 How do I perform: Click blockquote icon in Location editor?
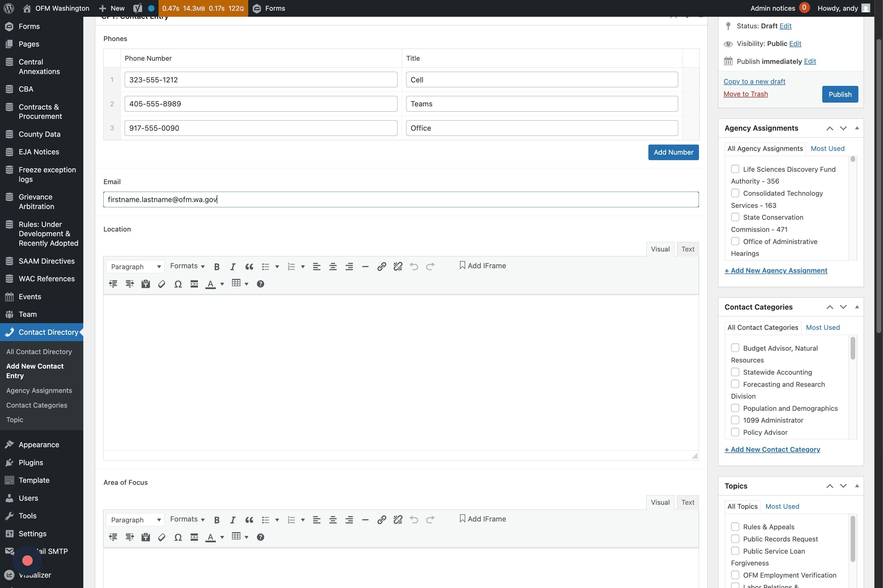click(249, 267)
